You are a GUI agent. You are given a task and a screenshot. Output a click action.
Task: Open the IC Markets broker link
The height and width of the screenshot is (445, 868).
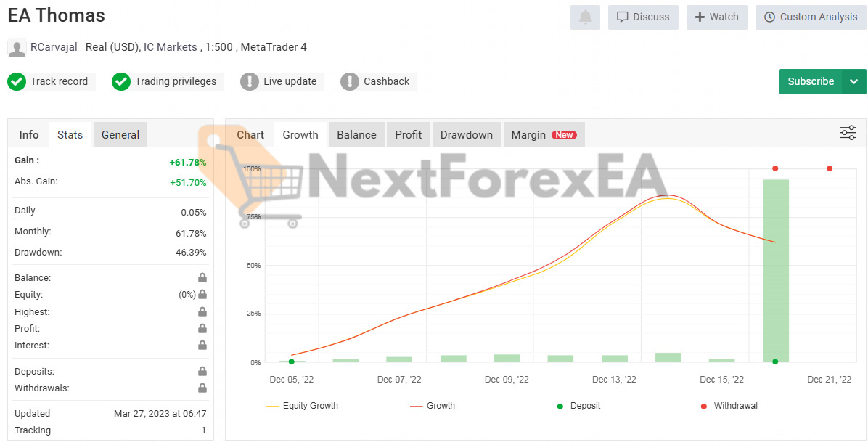point(170,47)
